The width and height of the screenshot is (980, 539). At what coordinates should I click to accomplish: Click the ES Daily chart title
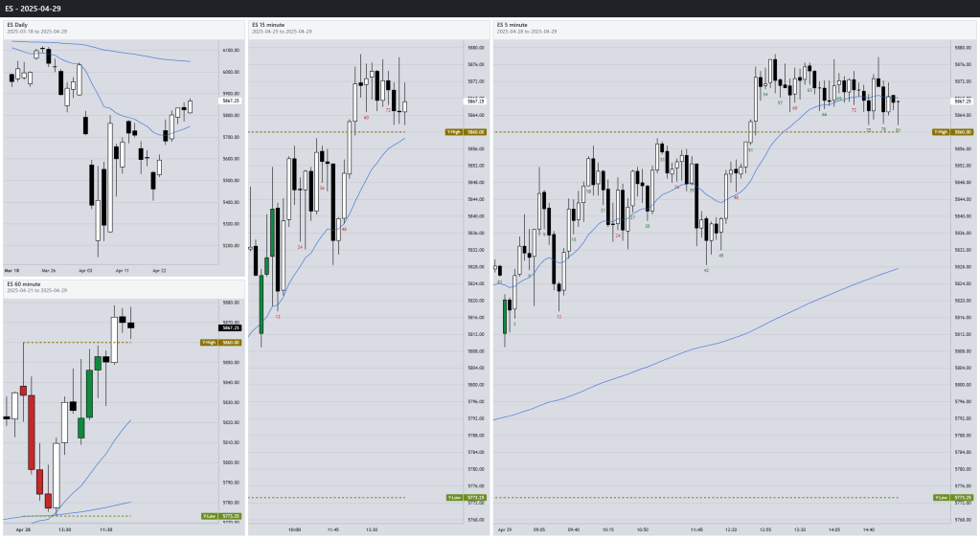pyautogui.click(x=17, y=25)
